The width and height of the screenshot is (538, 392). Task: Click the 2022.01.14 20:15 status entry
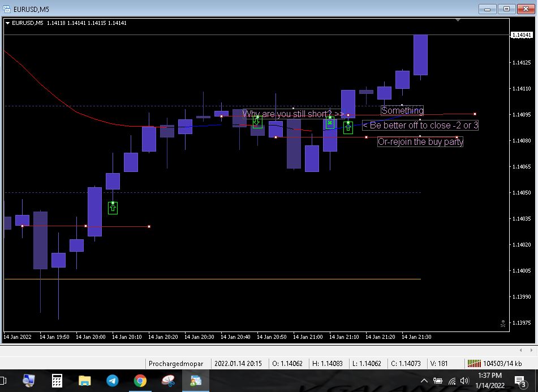[x=238, y=364]
